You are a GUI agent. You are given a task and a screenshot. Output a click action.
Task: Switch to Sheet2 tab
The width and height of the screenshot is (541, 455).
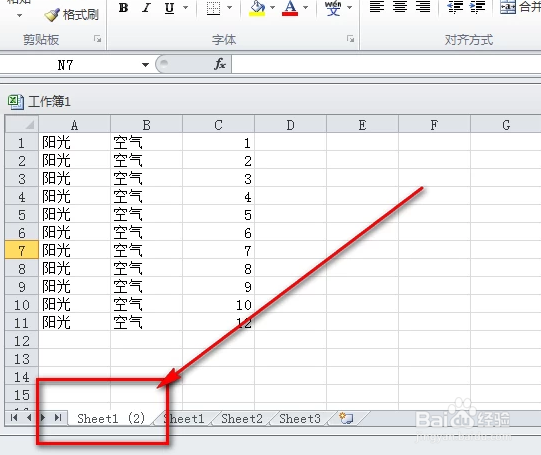coord(242,419)
